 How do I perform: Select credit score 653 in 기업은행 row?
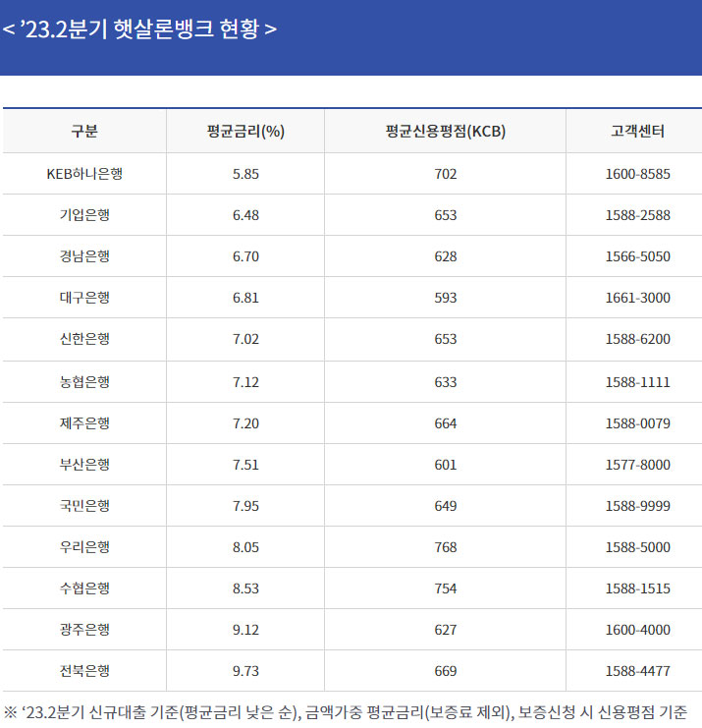point(446,215)
